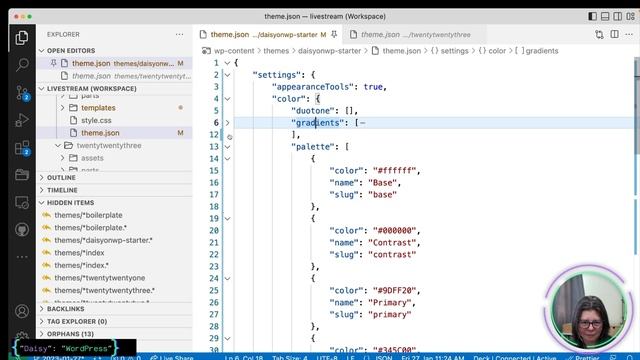Image resolution: width=640 pixels, height=360 pixels.
Task: Click the style.css file icon
Action: click(73, 120)
